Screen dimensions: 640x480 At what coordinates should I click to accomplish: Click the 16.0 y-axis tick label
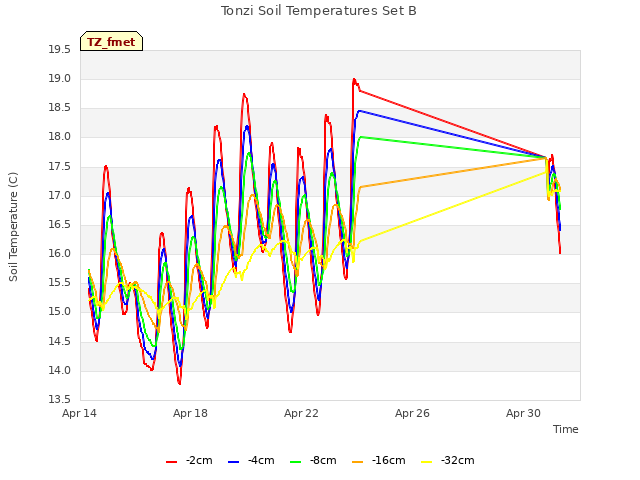tap(60, 253)
